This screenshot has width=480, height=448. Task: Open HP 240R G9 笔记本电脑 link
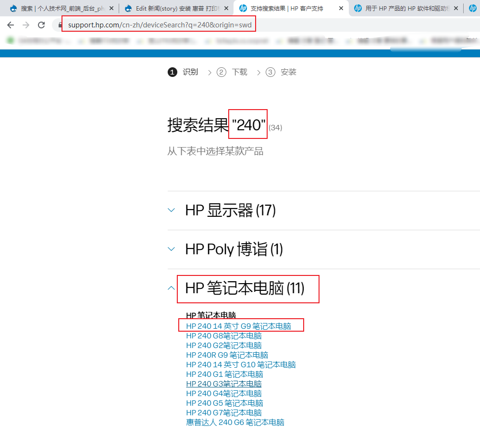click(227, 355)
